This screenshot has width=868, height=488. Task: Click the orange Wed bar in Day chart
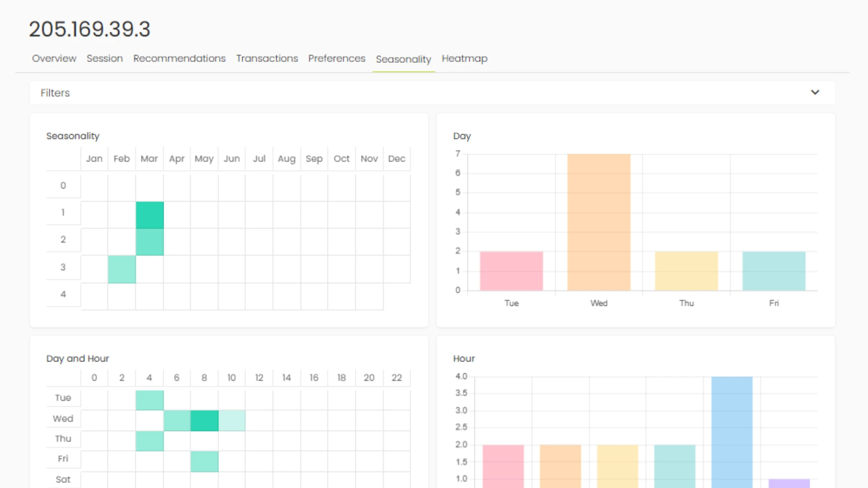click(599, 222)
